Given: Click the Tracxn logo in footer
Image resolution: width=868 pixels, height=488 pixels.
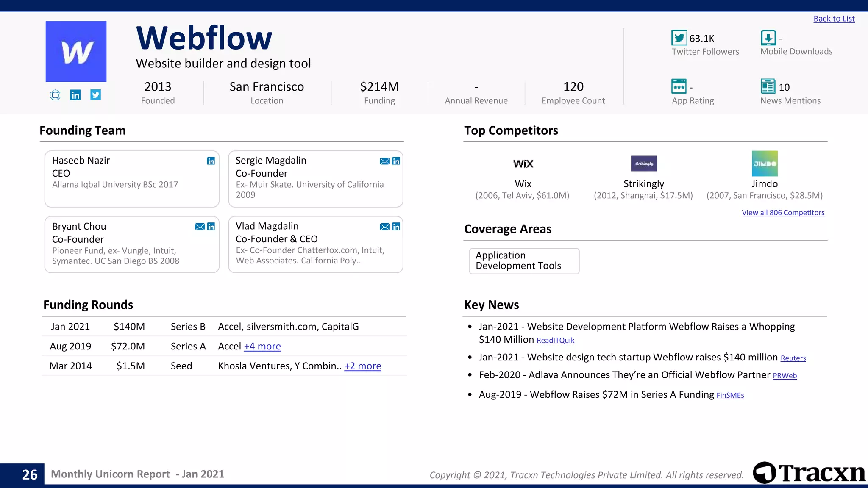Looking at the screenshot, I should (809, 473).
